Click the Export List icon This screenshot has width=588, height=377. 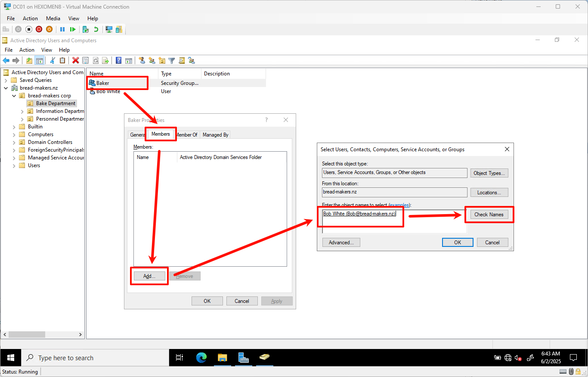click(x=105, y=60)
